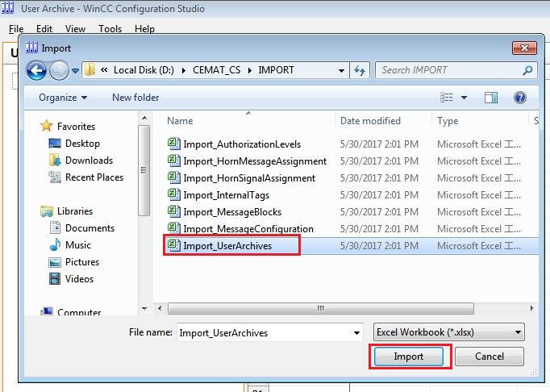Select Favorites in navigation pane
550x392 pixels.
point(68,126)
